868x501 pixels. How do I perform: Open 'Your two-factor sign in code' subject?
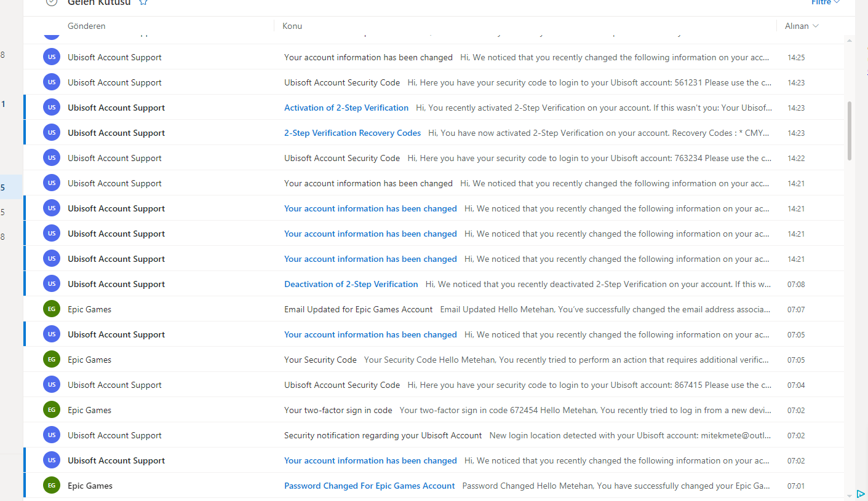(338, 410)
